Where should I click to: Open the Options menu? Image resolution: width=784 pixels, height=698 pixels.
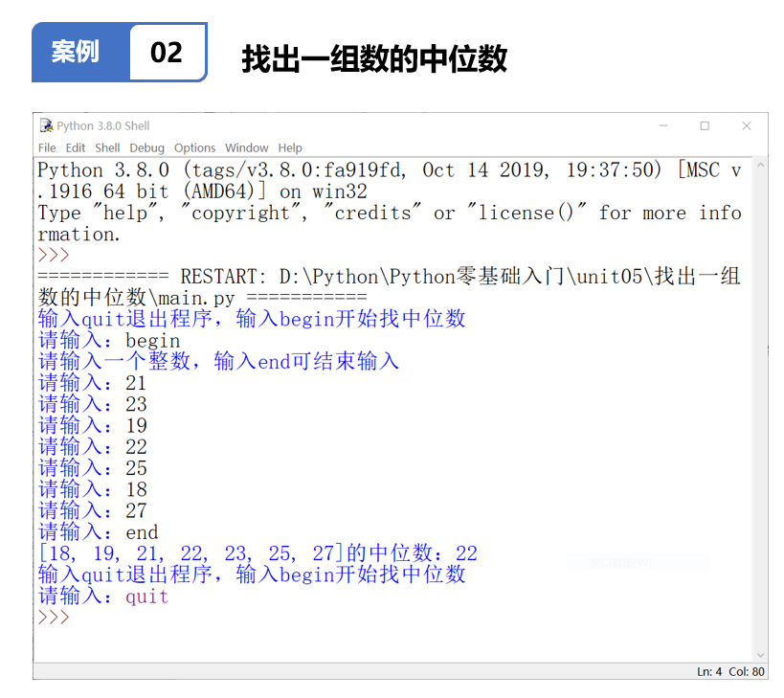coord(194,148)
